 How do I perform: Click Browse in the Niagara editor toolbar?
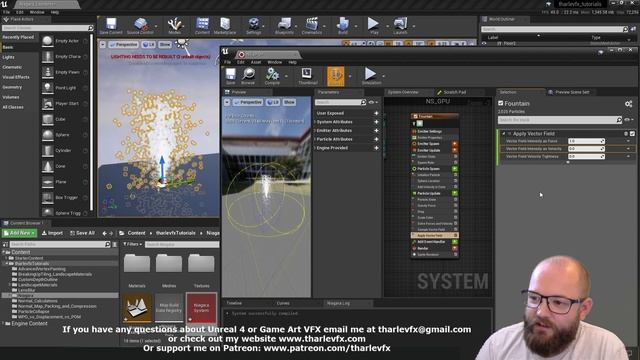click(248, 76)
